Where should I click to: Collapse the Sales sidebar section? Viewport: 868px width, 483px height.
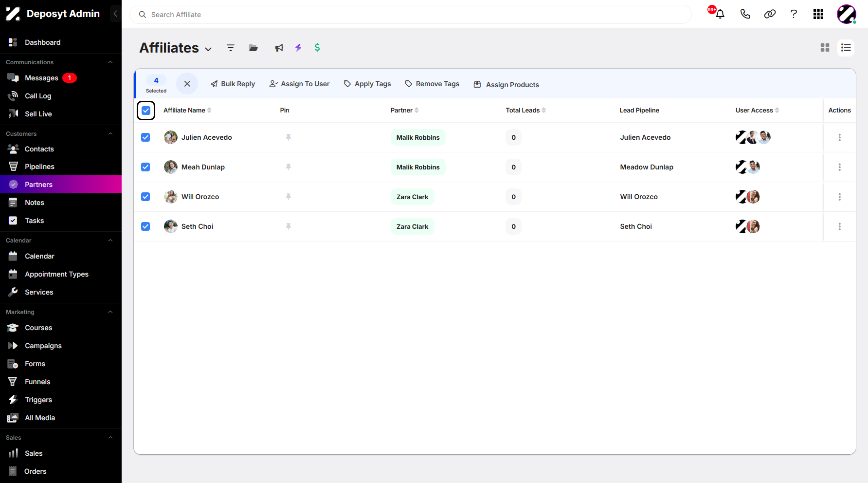[110, 438]
